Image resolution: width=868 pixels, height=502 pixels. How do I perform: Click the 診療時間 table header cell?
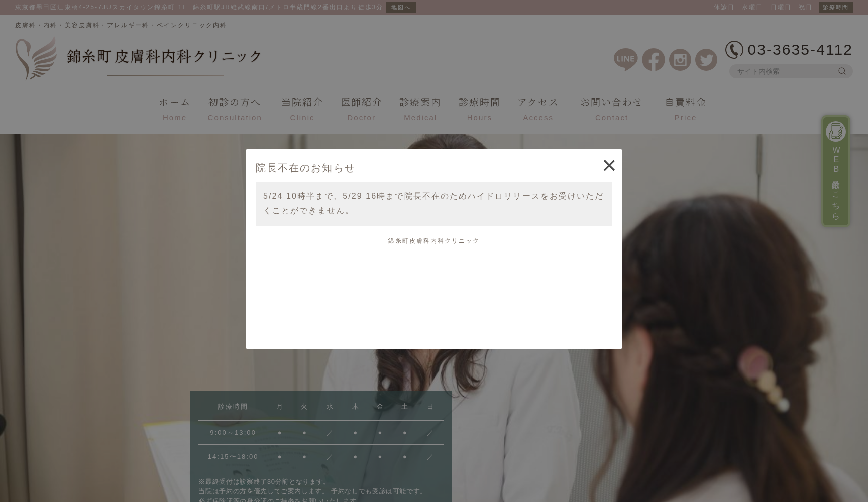(233, 407)
